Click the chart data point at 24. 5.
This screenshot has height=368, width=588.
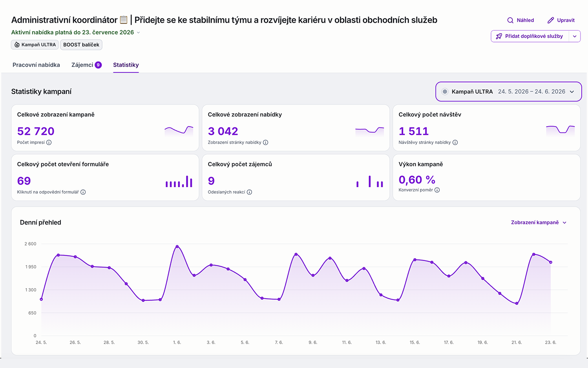pos(41,299)
